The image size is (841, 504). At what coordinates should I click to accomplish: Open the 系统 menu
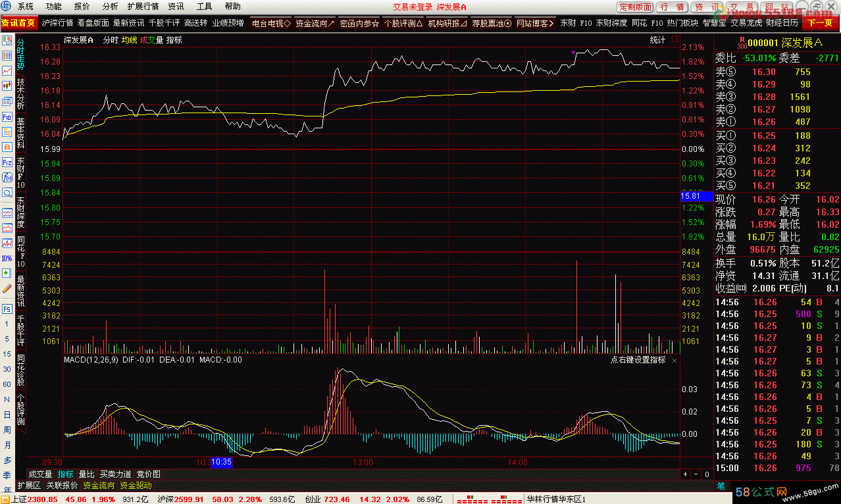26,7
